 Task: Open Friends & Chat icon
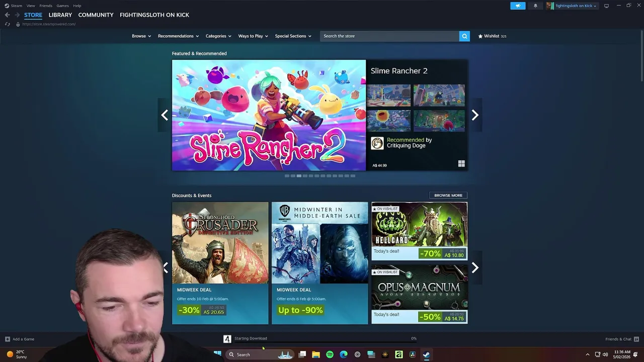[x=636, y=339]
